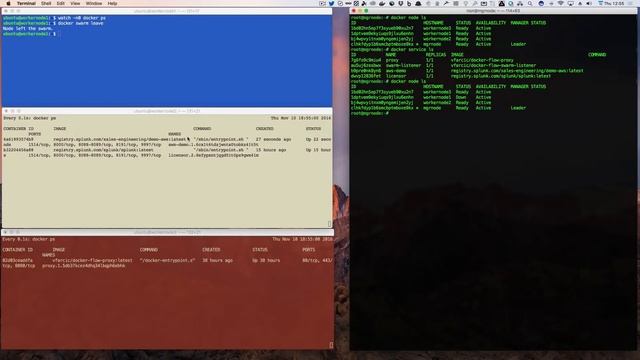Viewport: 640px width, 360px height.
Task: Click 'aws-demo' service name in black terminal
Action: (x=396, y=71)
